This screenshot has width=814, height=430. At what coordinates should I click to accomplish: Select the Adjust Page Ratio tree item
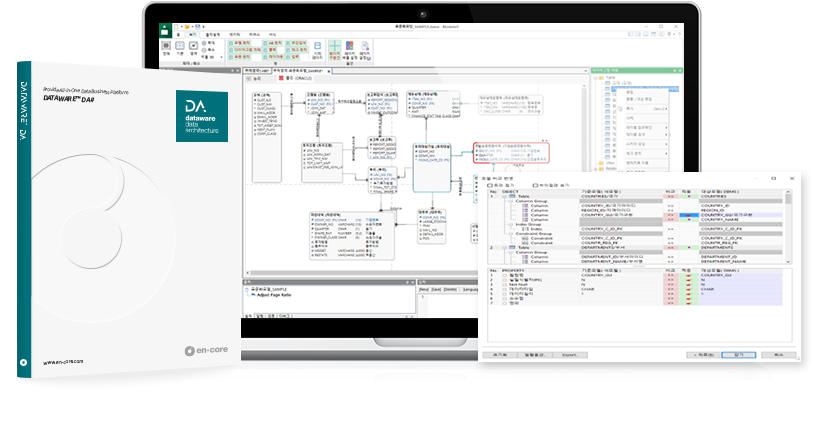(x=274, y=295)
